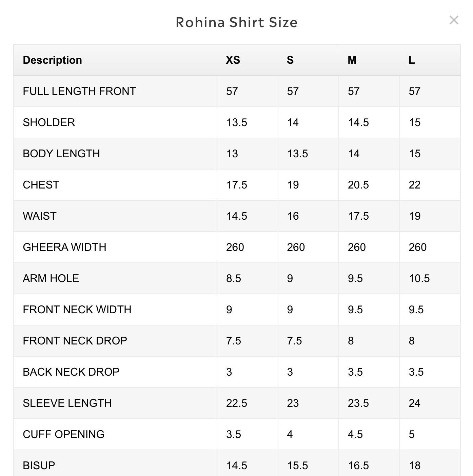The image size is (473, 476).
Task: Click the SHOLDER row label
Action: (x=49, y=122)
